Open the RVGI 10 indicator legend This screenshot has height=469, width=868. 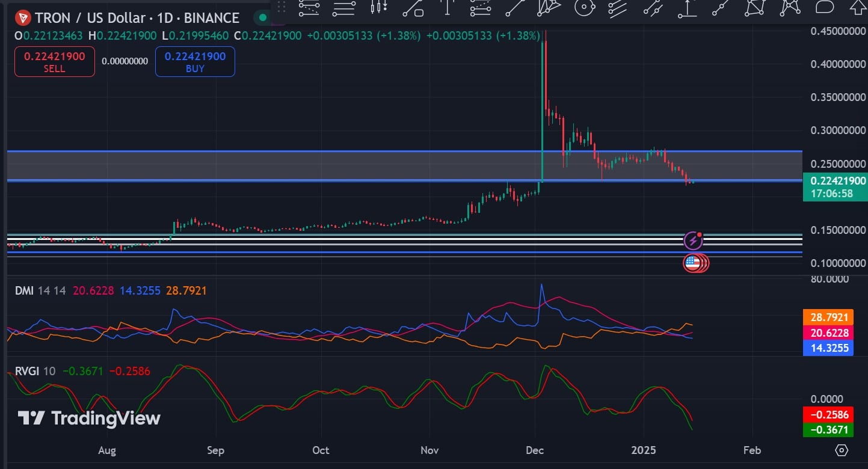35,371
